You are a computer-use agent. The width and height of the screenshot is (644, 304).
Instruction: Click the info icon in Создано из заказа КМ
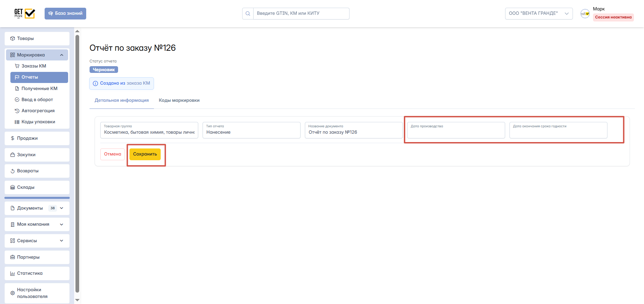coord(95,83)
